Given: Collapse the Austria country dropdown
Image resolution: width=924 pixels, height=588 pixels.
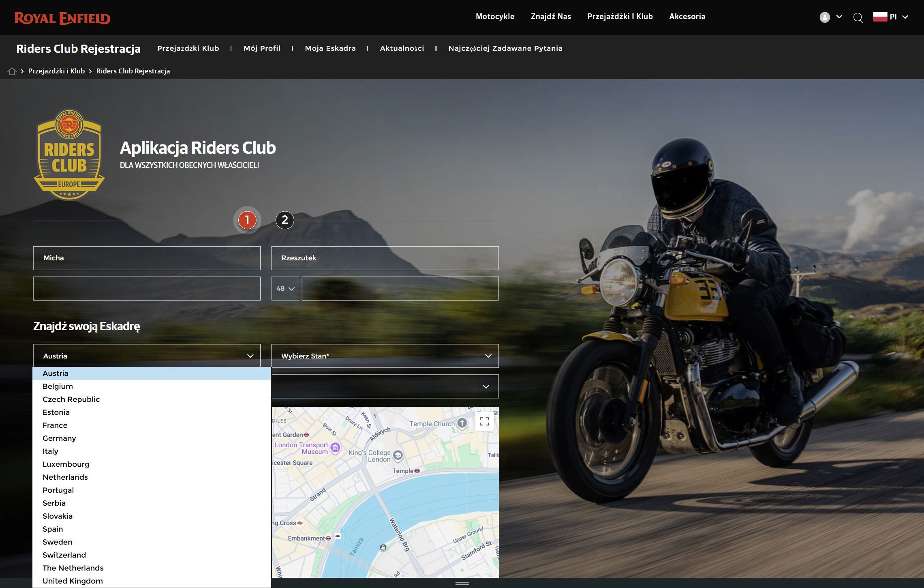Looking at the screenshot, I should coord(147,356).
